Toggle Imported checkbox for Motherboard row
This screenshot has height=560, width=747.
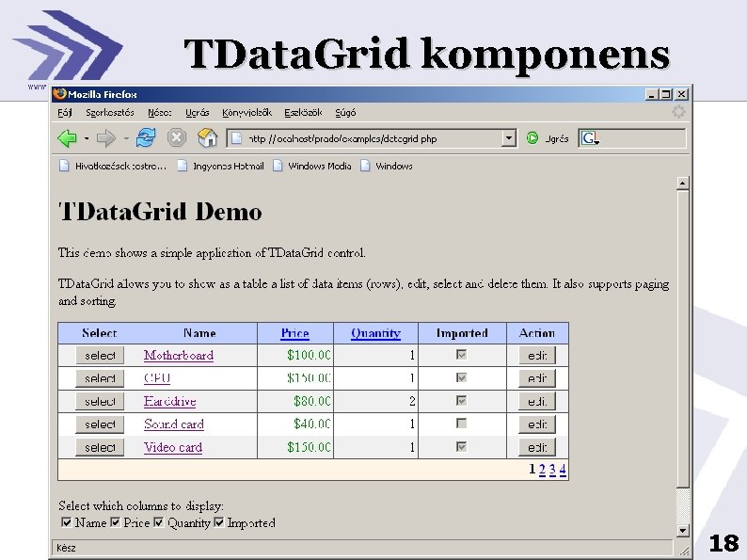coord(461,355)
